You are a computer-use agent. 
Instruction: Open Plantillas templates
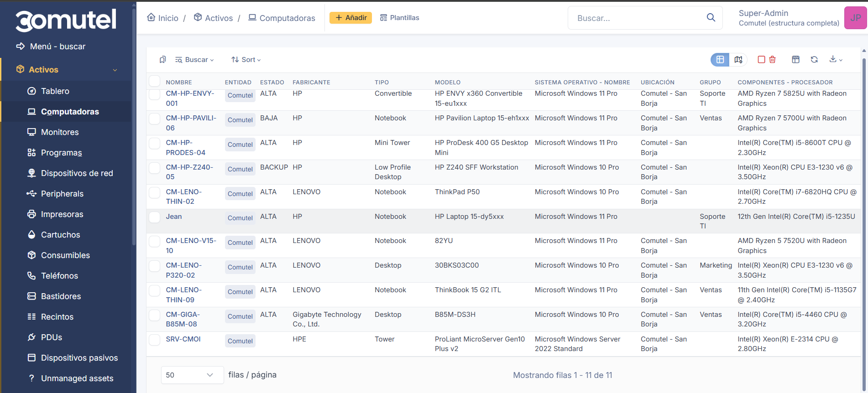click(x=400, y=18)
